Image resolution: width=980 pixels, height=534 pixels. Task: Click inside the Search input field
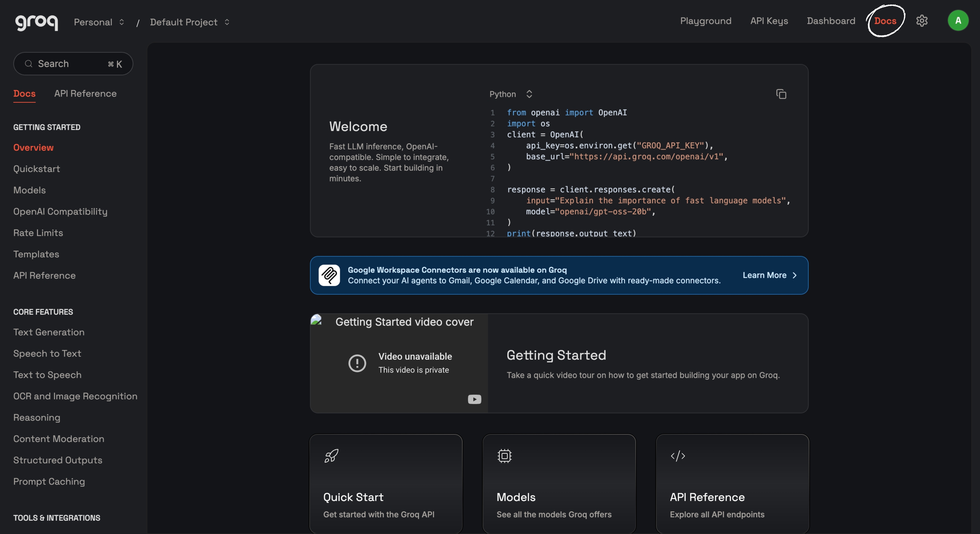(x=61, y=63)
